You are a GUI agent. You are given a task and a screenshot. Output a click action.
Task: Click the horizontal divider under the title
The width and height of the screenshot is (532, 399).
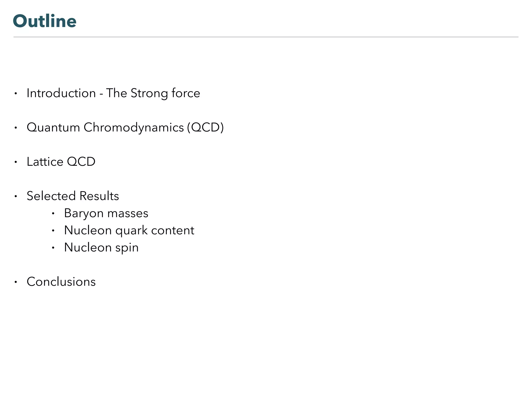point(266,37)
